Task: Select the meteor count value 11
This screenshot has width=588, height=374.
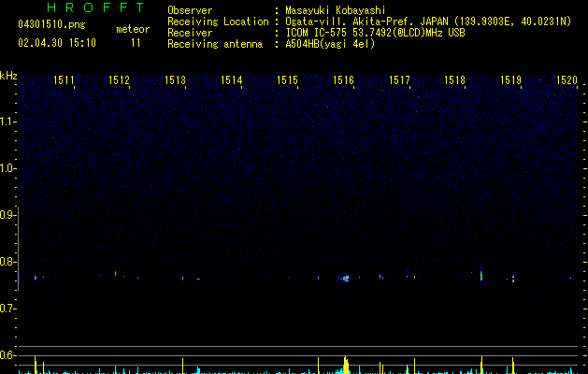Action: [136, 43]
